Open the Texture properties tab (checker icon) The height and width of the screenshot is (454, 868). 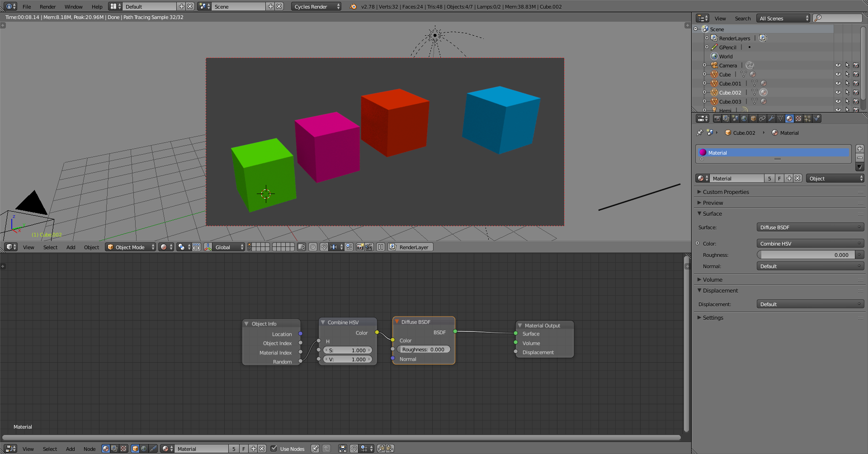tap(798, 118)
